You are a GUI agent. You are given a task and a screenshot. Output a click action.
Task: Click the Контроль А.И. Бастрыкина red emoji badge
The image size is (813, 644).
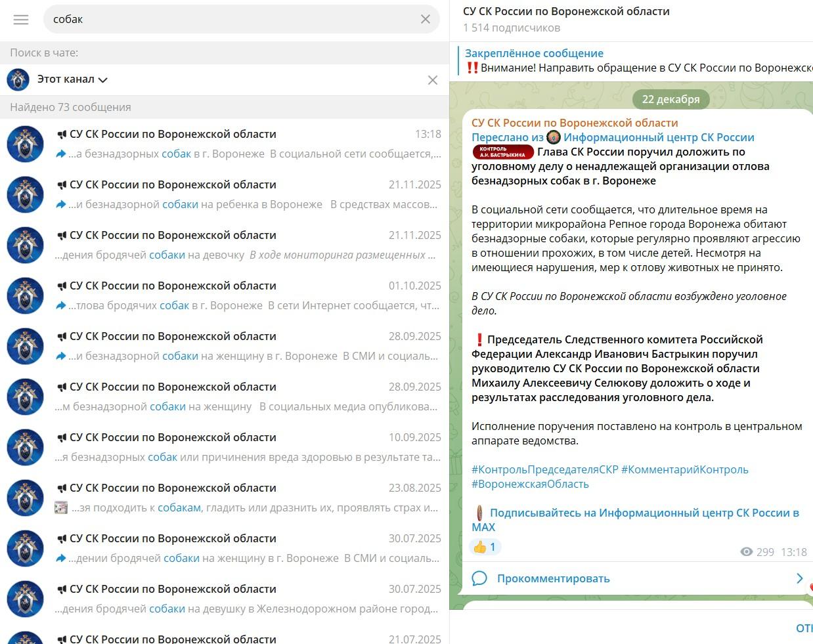502,152
